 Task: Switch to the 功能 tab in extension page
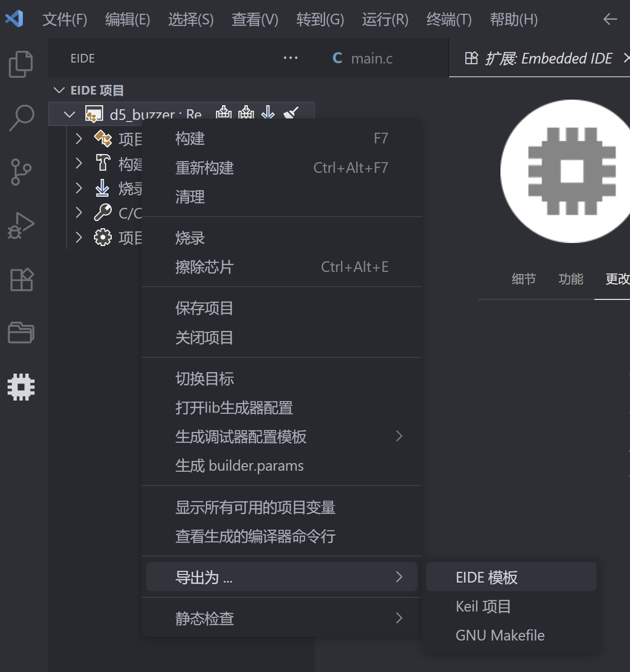(571, 279)
